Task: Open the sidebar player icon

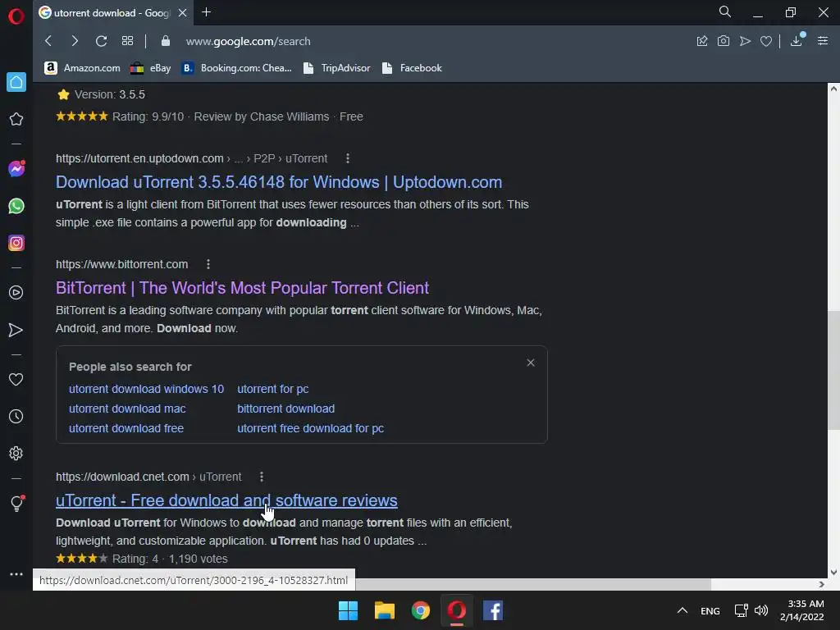Action: tap(16, 293)
